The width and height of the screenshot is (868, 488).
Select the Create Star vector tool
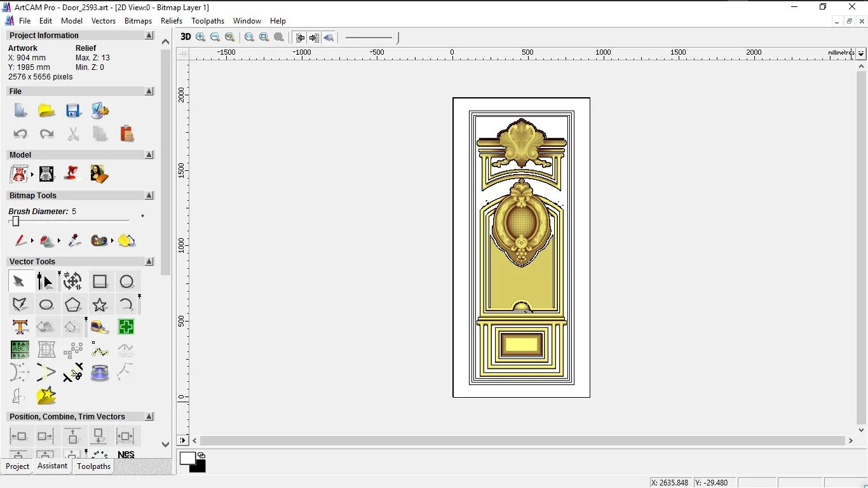[x=100, y=305]
